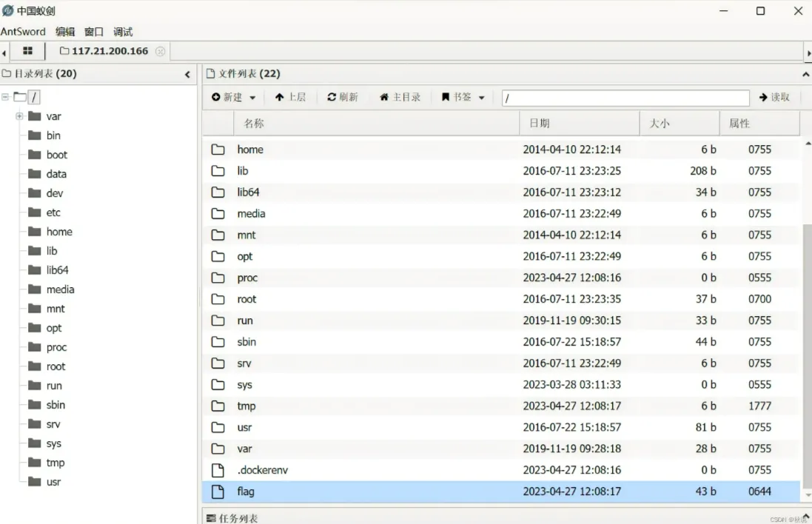This screenshot has height=524, width=812.
Task: Click the .dockerenv file icon
Action: tap(218, 470)
